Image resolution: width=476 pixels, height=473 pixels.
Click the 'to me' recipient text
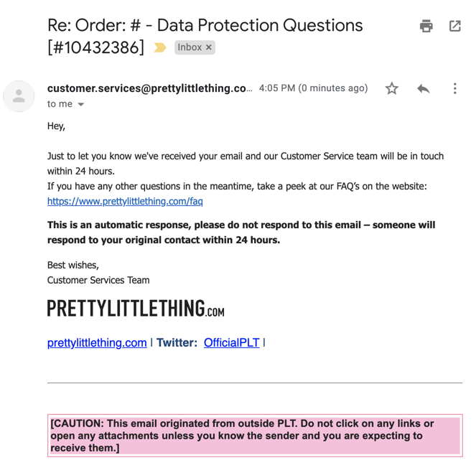[x=60, y=104]
